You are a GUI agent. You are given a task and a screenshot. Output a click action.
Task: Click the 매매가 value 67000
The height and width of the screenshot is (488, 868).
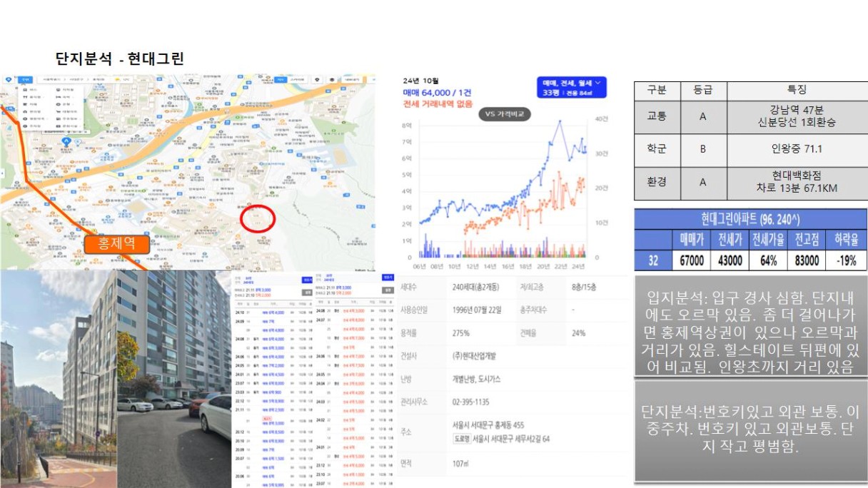coord(691,260)
